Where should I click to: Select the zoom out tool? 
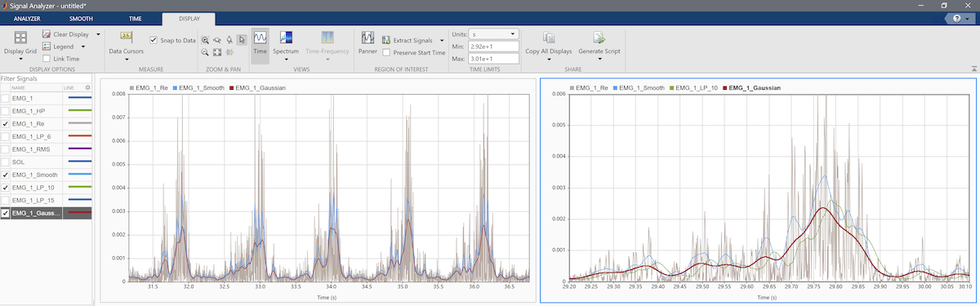(x=205, y=52)
